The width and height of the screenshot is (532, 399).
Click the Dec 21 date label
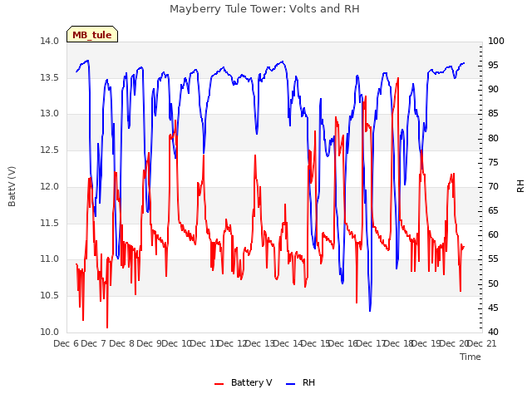point(482,343)
